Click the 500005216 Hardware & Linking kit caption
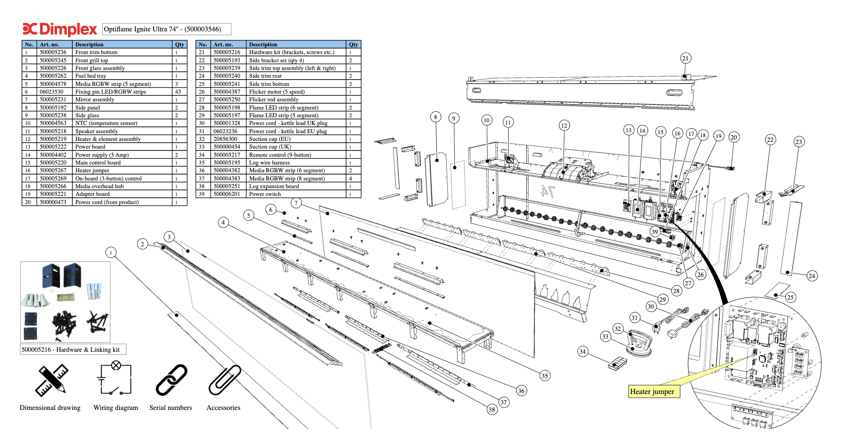 tap(73, 349)
